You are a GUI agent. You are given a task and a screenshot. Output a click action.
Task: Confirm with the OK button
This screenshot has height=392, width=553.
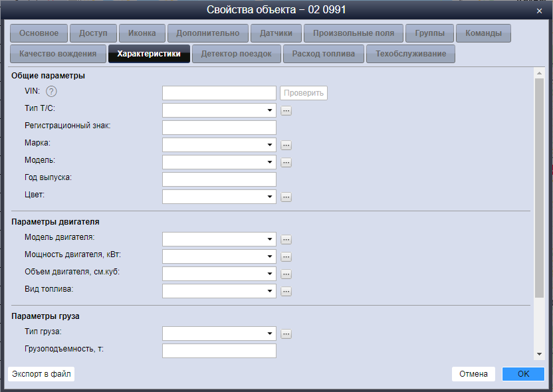[523, 374]
